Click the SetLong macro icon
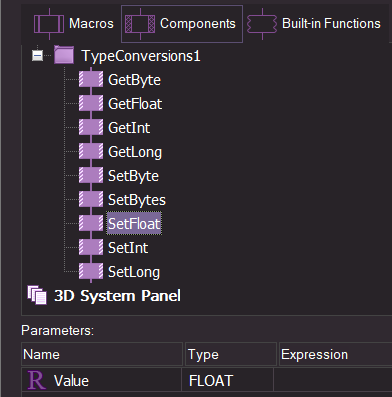This screenshot has width=392, height=397. (91, 272)
